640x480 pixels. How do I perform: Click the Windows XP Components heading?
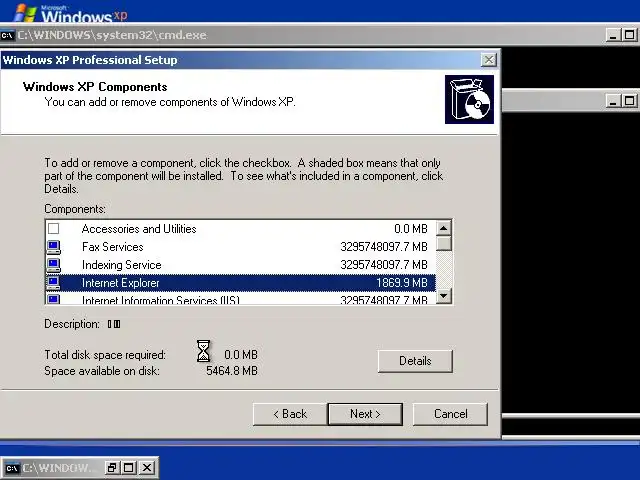[95, 87]
